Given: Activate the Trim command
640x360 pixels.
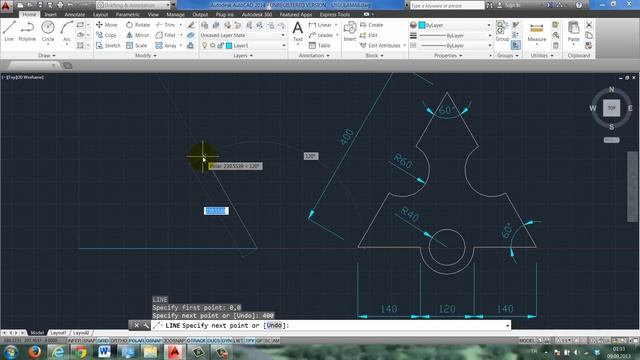Looking at the screenshot, I should (x=166, y=25).
